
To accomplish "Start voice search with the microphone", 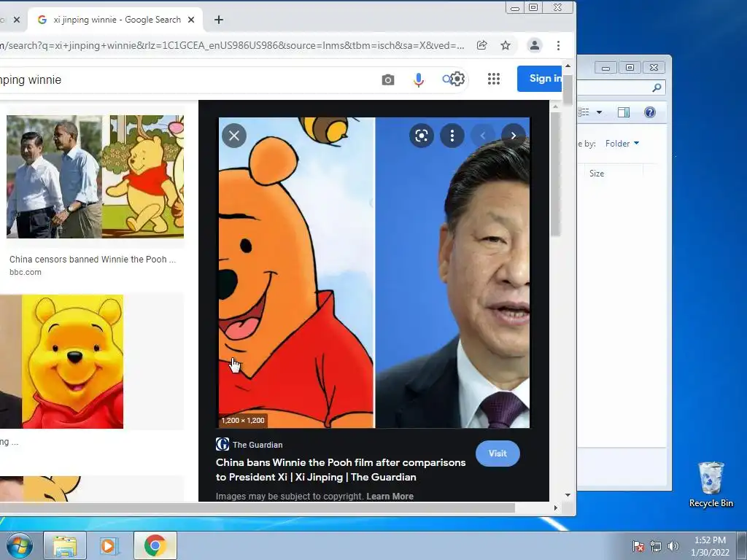I will coord(418,79).
